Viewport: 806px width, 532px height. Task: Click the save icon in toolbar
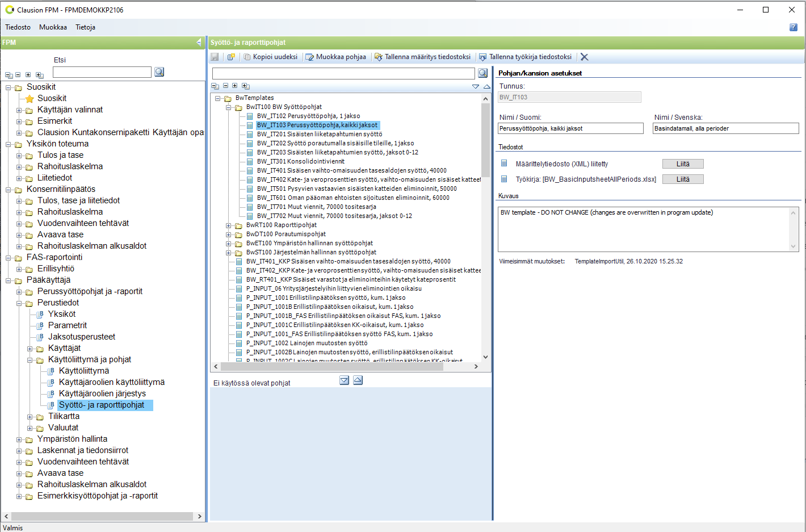[215, 57]
